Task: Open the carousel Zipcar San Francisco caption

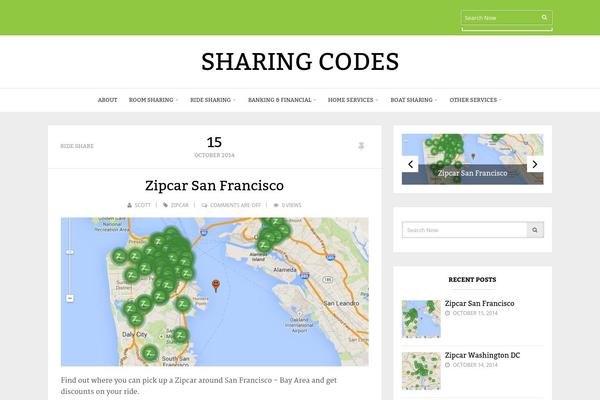Action: click(473, 173)
